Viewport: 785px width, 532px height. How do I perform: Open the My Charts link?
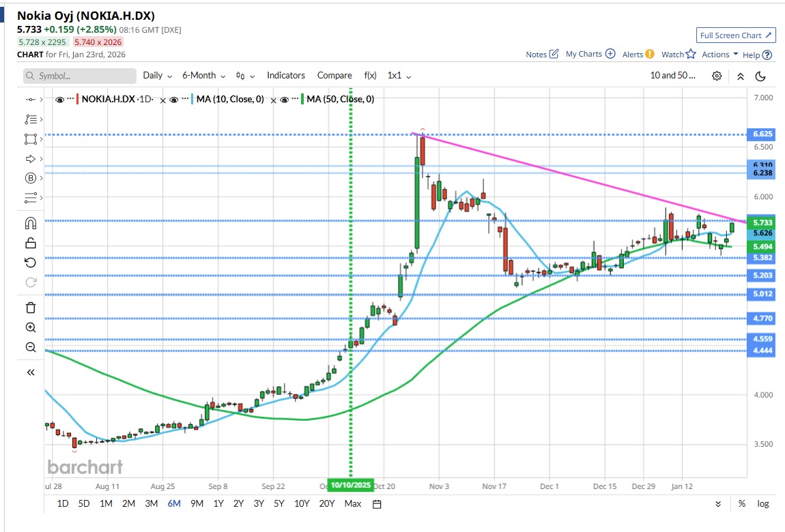(590, 55)
